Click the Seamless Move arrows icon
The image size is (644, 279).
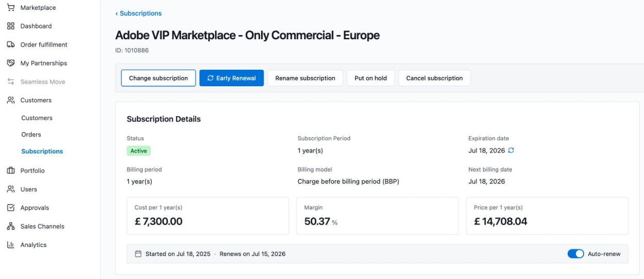click(x=11, y=82)
